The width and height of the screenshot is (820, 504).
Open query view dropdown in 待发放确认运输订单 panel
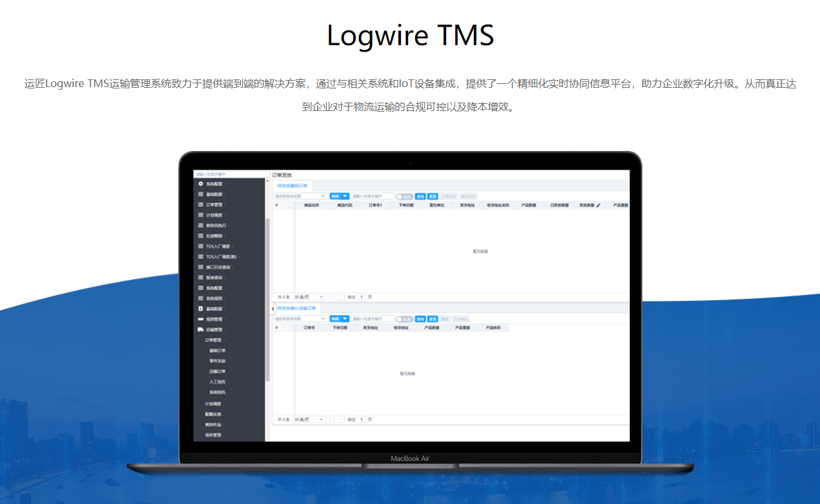point(300,319)
